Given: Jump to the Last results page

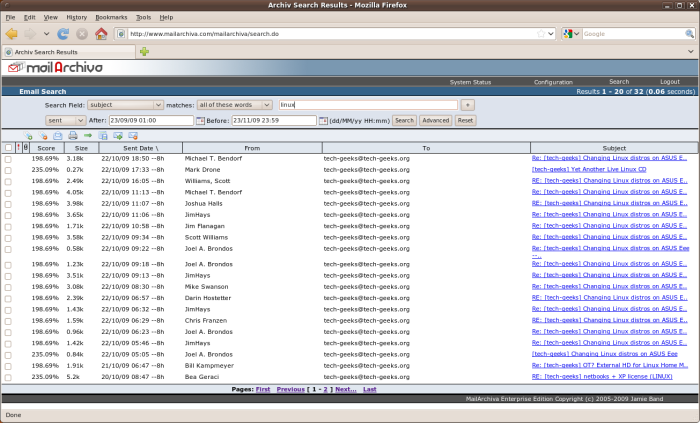Looking at the screenshot, I should pyautogui.click(x=370, y=389).
